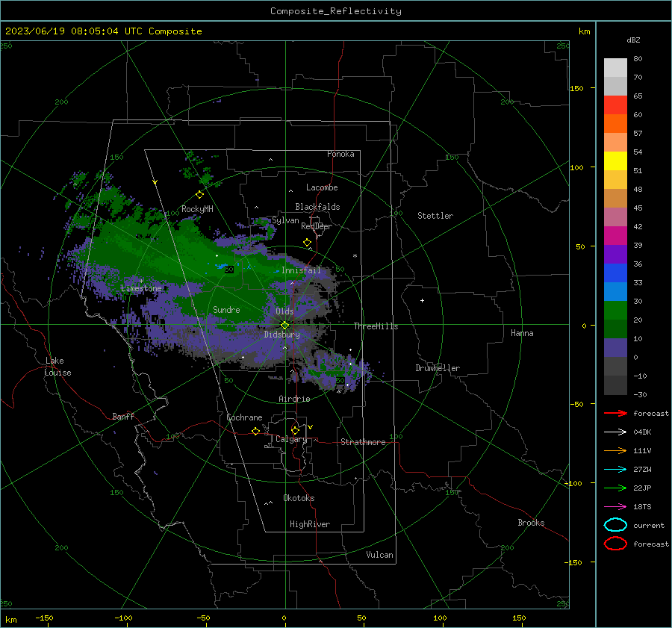Viewport: 672px width, 628px height.
Task: Pick the red 65 dBZ color swatch
Action: point(615,105)
